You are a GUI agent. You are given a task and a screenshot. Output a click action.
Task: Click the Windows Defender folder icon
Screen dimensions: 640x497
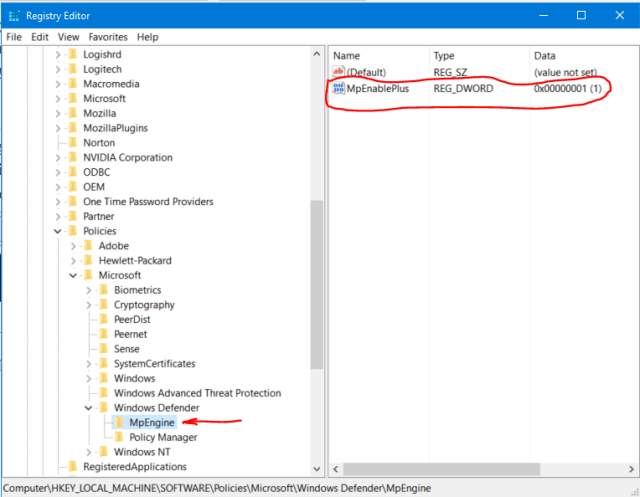tap(104, 407)
